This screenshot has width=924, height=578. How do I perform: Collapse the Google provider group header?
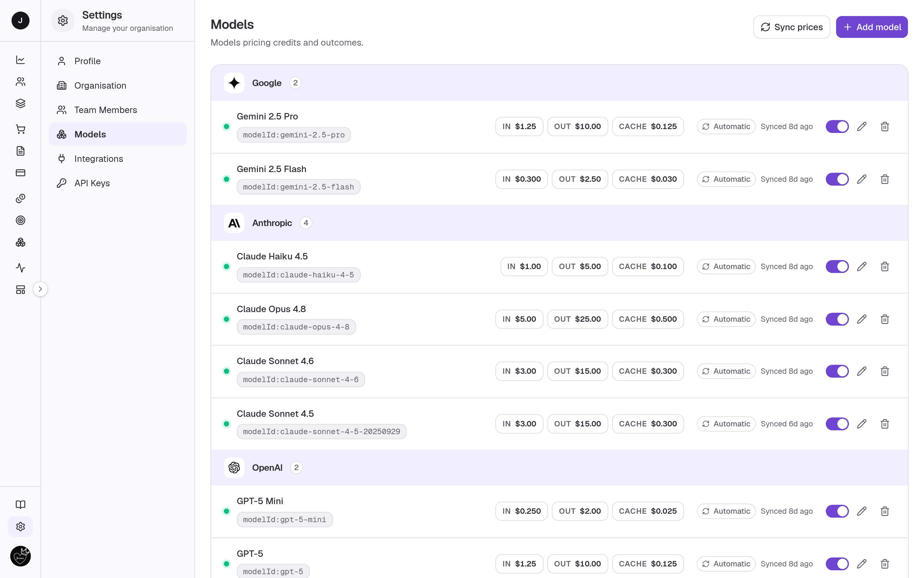[559, 83]
